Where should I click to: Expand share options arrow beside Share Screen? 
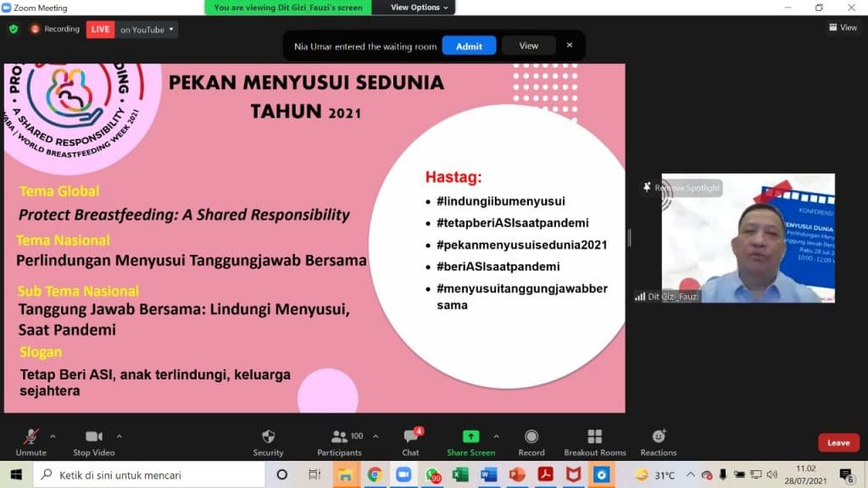497,436
